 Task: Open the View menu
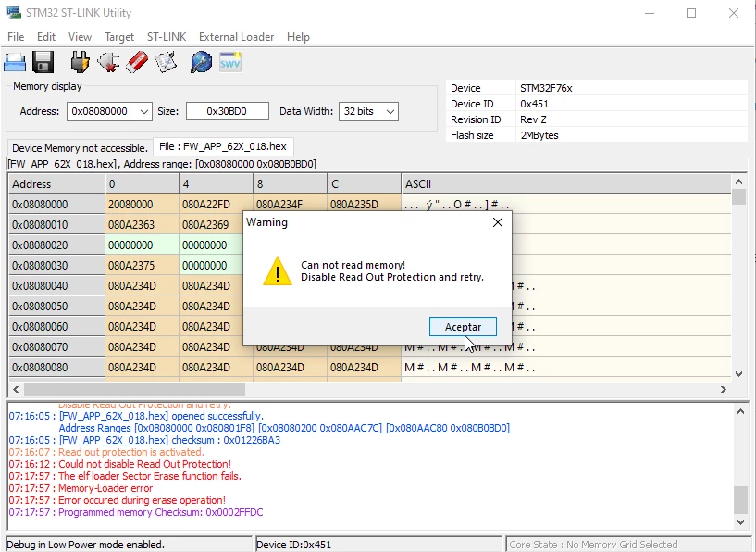click(x=80, y=37)
